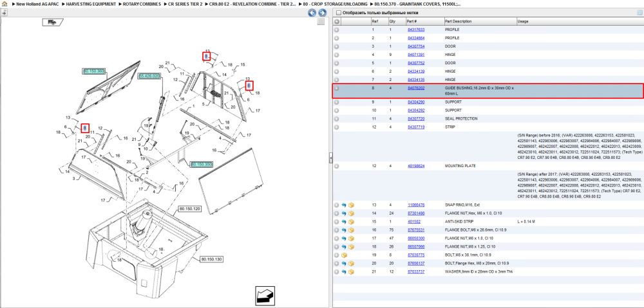Open part number link 87033737
This screenshot has width=644, height=308.
[x=416, y=272]
